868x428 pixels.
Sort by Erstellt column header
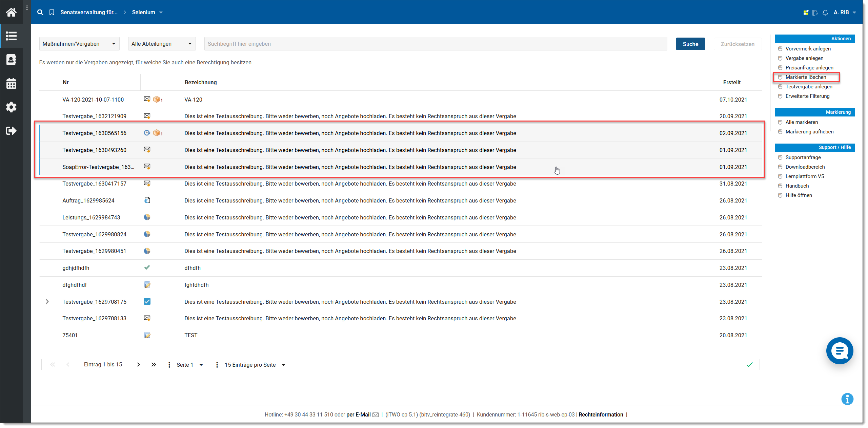(x=731, y=82)
